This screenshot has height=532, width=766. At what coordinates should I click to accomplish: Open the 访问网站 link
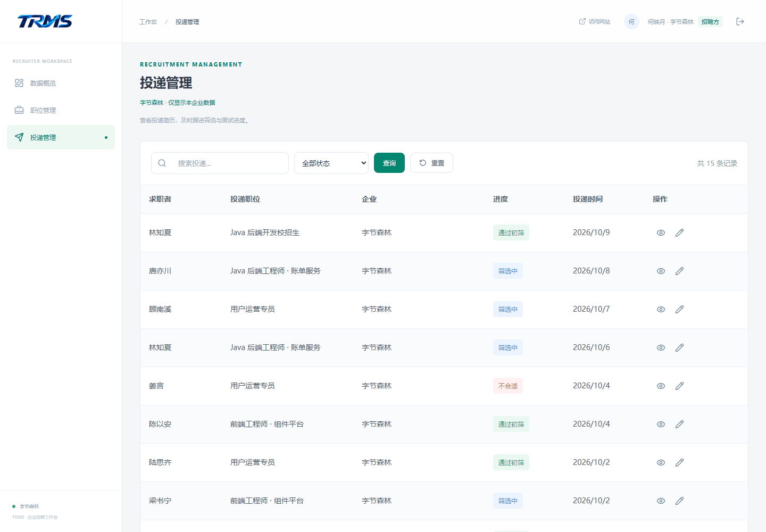(595, 21)
